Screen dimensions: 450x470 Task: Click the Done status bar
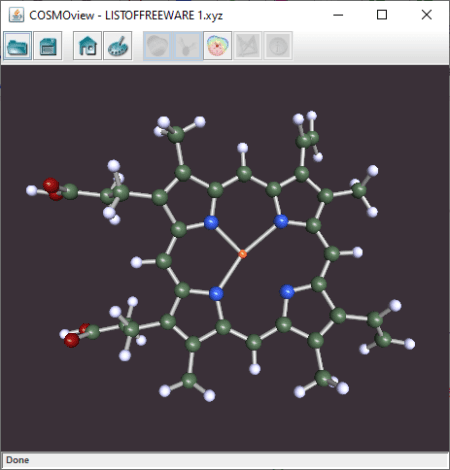point(225,460)
